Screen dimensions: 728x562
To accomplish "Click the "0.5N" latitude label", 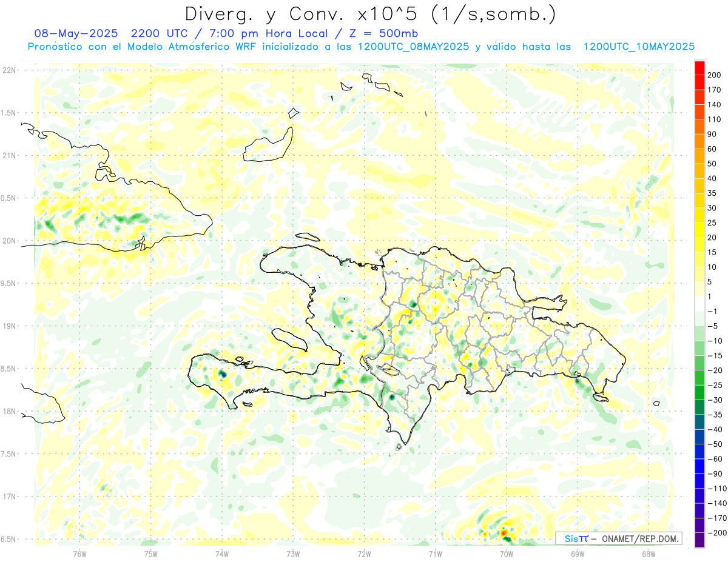I will (8, 198).
